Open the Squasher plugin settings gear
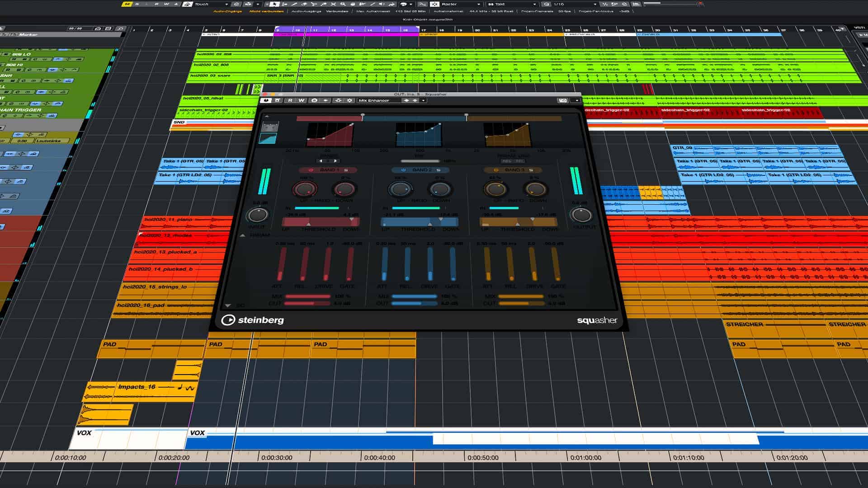Screen dimensions: 868x488 (x=349, y=100)
